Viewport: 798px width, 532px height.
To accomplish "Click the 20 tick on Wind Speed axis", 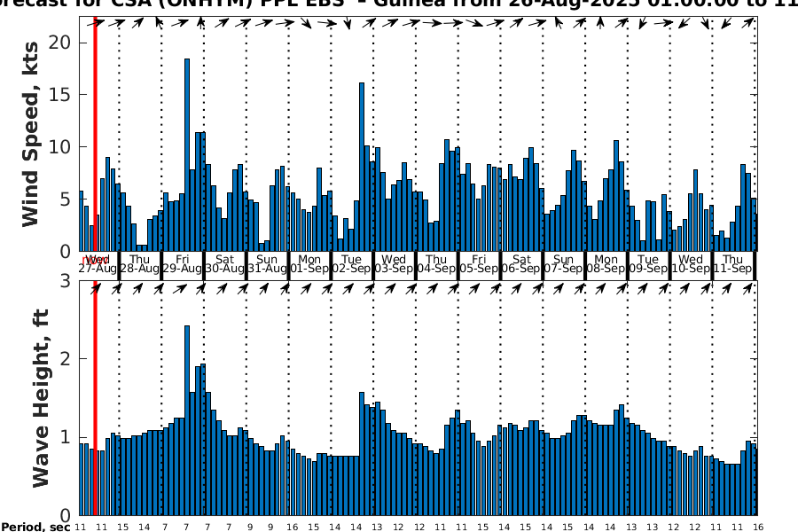I will [59, 43].
